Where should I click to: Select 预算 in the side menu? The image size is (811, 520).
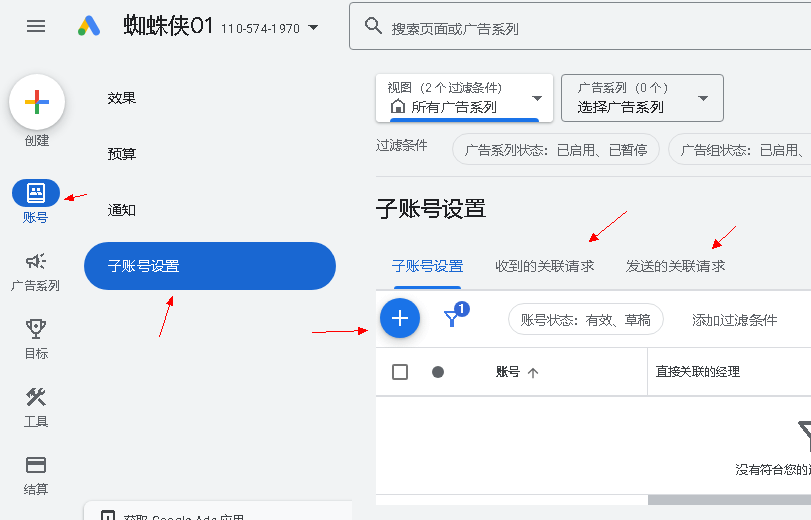pyautogui.click(x=122, y=154)
